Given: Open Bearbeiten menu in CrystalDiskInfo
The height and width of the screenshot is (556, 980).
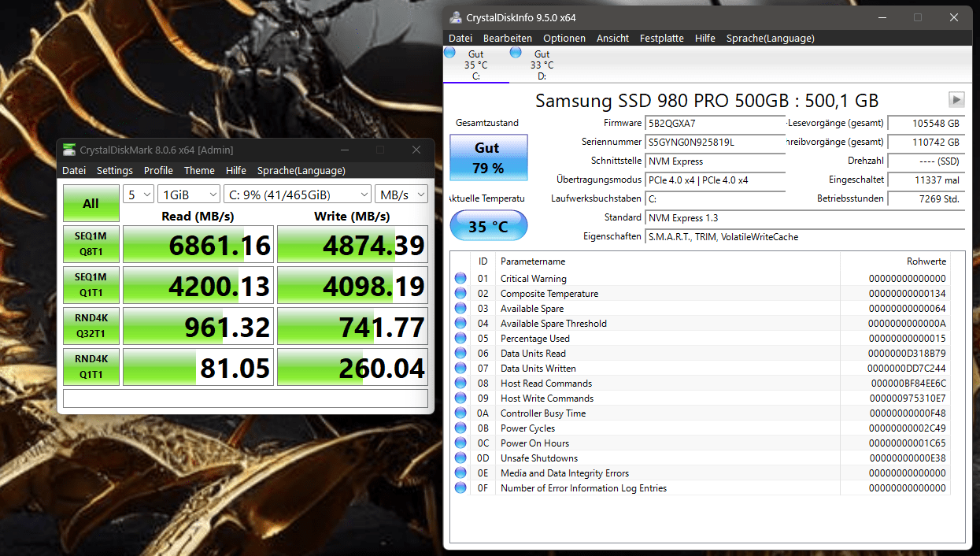Looking at the screenshot, I should 508,38.
